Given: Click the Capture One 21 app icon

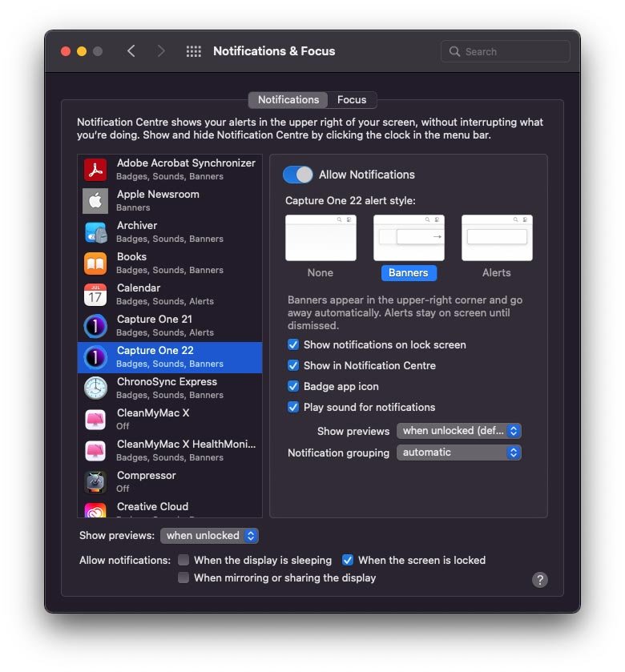Looking at the screenshot, I should (95, 326).
